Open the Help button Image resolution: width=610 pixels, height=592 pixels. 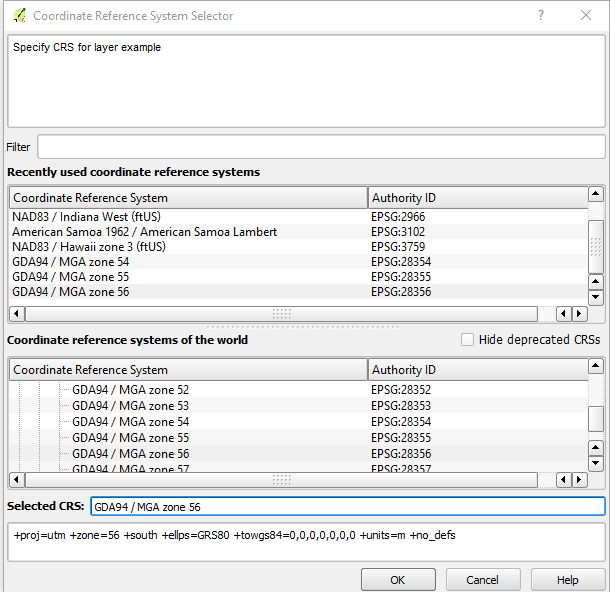[568, 580]
